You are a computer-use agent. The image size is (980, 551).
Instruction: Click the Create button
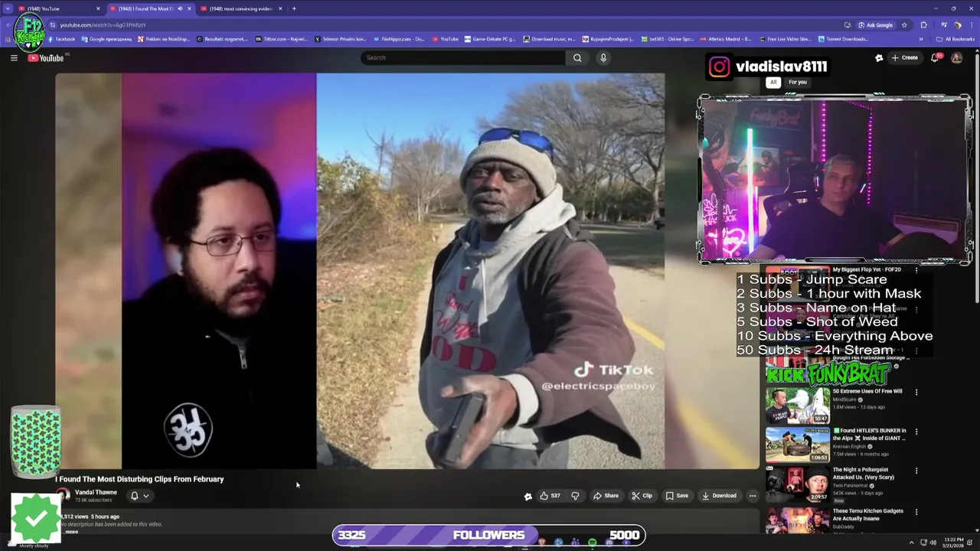tap(905, 57)
